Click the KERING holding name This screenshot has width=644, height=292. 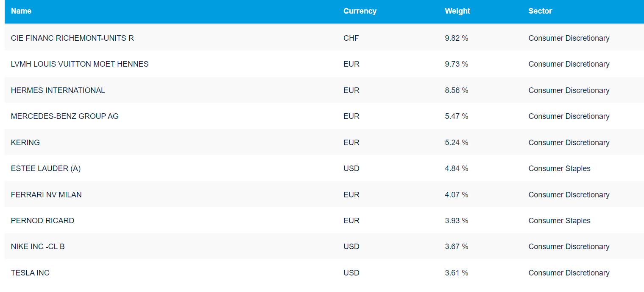(25, 143)
